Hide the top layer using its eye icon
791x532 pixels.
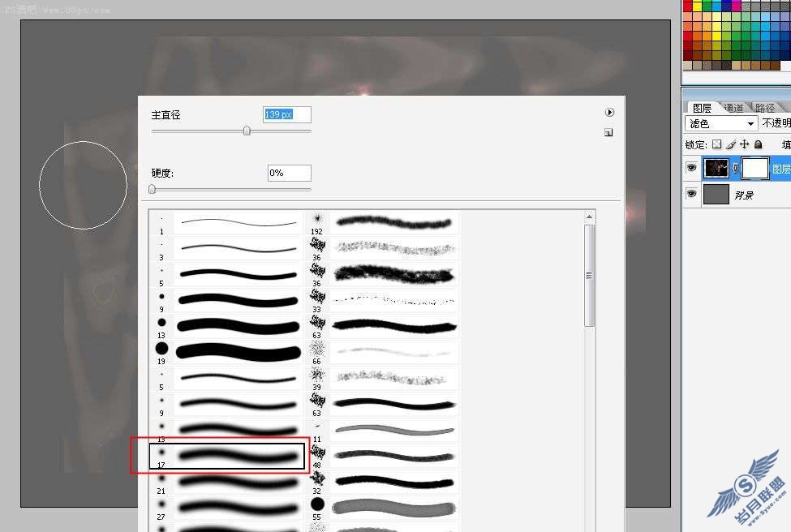pos(692,167)
